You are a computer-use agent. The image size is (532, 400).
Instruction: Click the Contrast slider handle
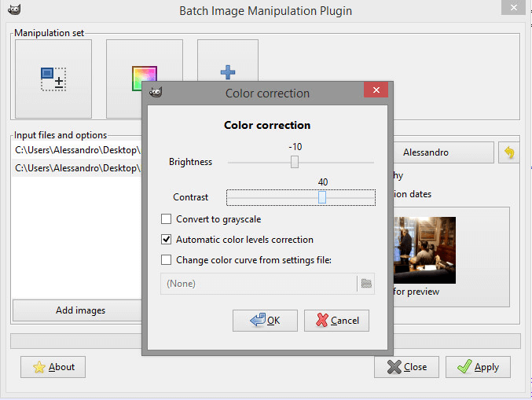[x=322, y=197]
